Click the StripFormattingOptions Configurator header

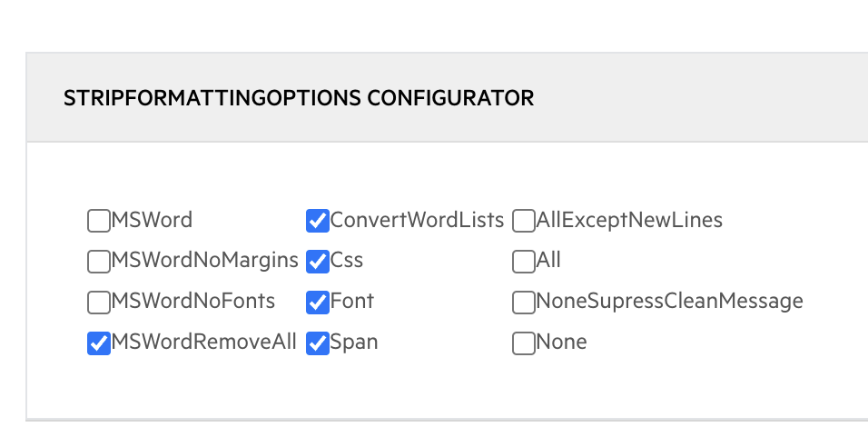(299, 98)
